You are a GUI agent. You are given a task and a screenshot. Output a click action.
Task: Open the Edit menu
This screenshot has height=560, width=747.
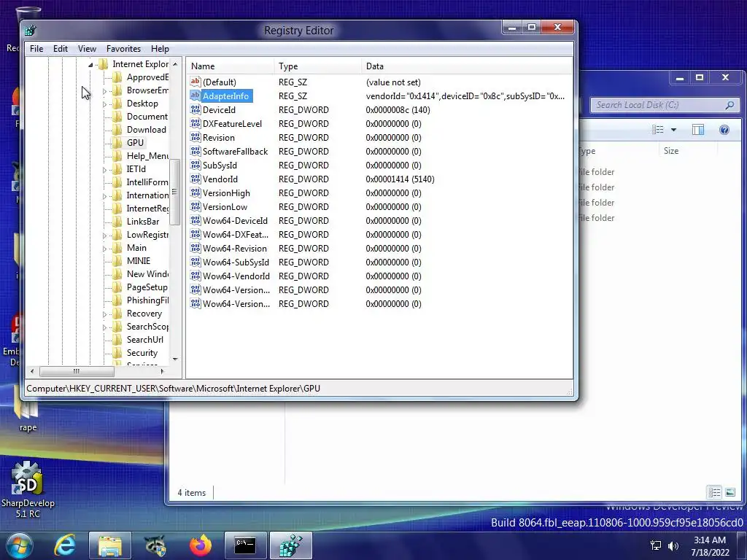coord(60,49)
